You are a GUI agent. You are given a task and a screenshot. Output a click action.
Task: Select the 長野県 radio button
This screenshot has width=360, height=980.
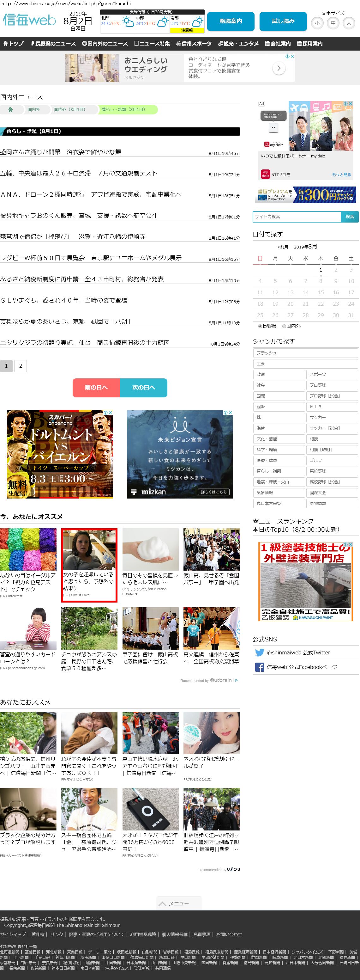click(x=260, y=327)
